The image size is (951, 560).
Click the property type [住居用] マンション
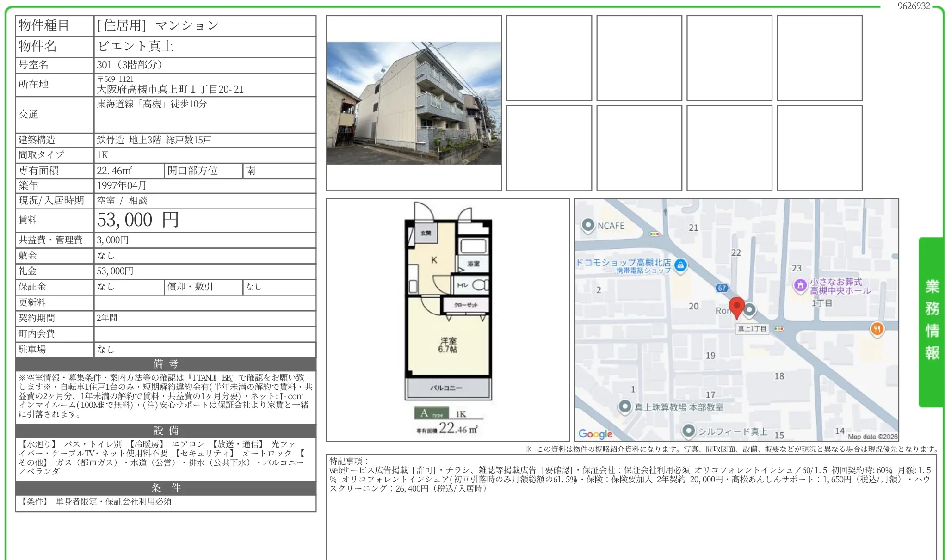point(158,26)
